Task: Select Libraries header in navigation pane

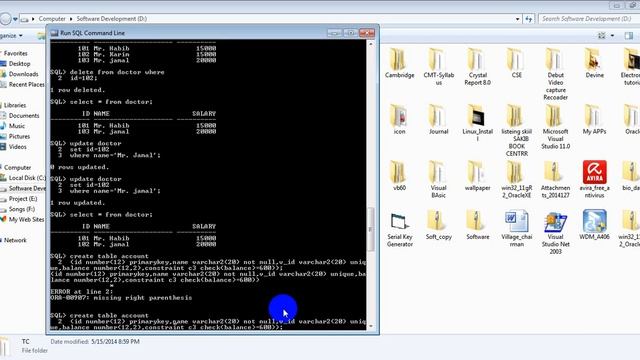Action: [x=15, y=105]
